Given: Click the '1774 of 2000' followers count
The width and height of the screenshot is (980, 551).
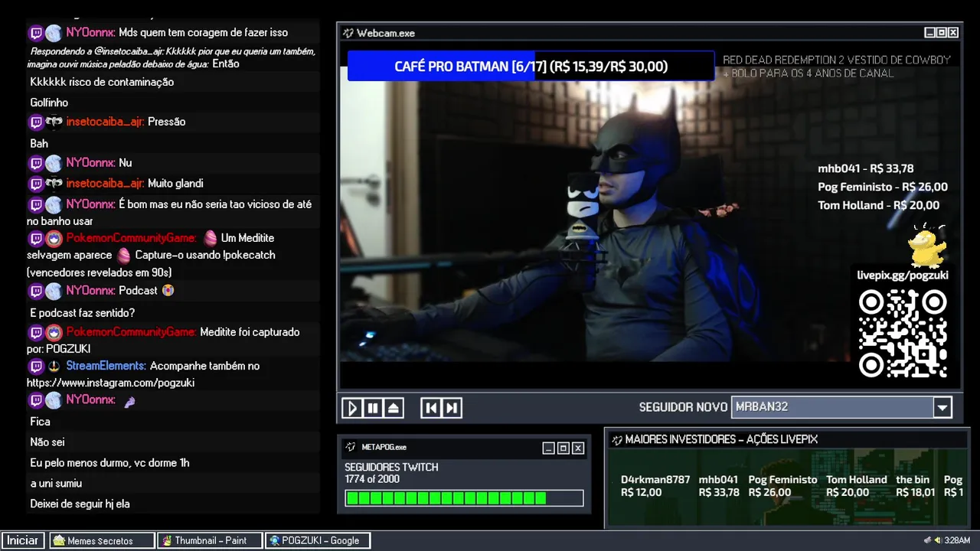Looking at the screenshot, I should [372, 480].
